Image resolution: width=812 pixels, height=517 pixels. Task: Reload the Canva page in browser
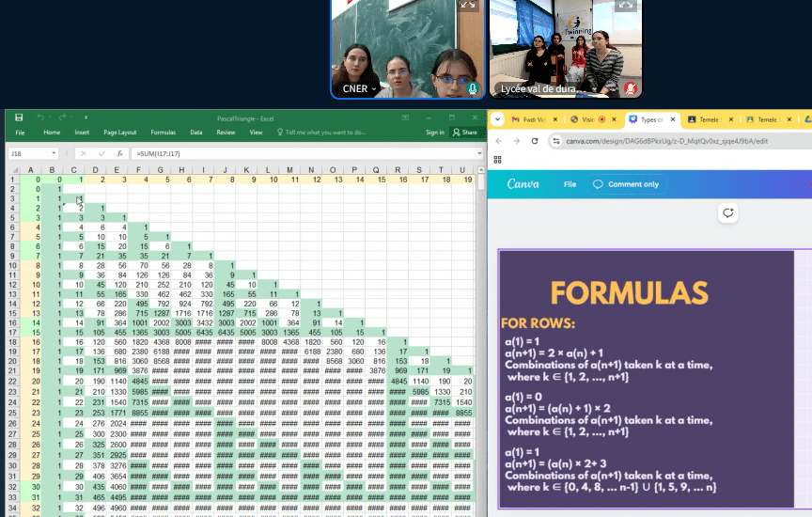pyautogui.click(x=535, y=141)
